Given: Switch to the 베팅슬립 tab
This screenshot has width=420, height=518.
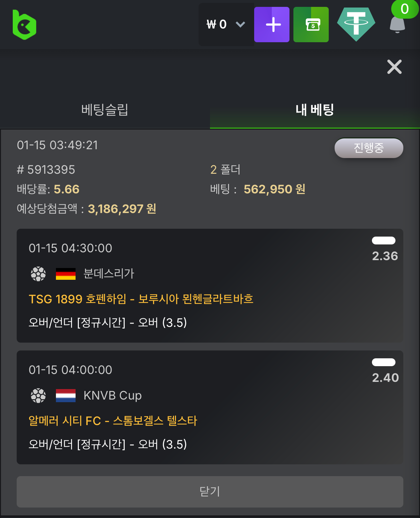Looking at the screenshot, I should pyautogui.click(x=105, y=110).
